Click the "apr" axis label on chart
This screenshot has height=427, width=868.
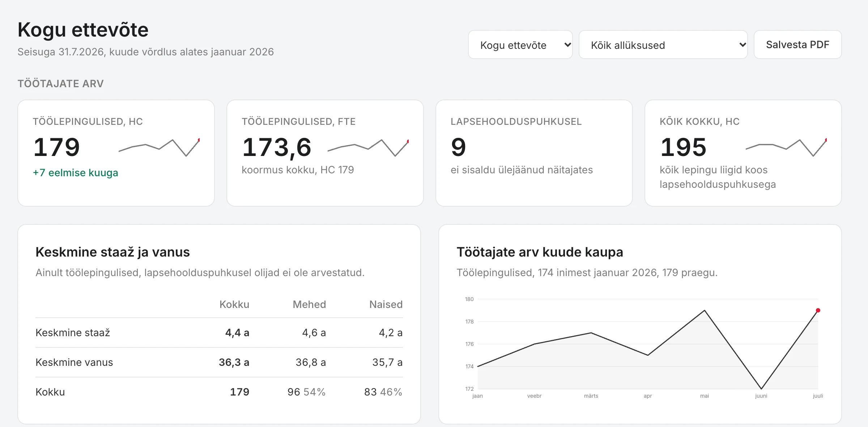point(648,396)
